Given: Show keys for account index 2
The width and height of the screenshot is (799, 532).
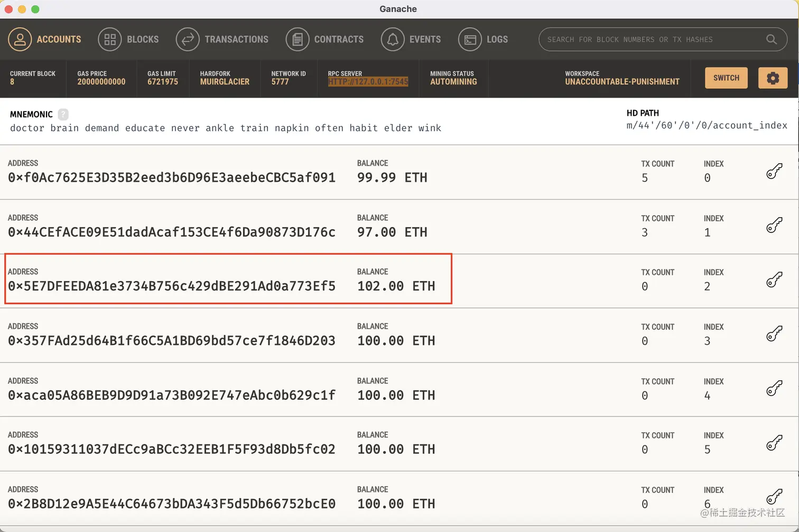Looking at the screenshot, I should click(774, 279).
